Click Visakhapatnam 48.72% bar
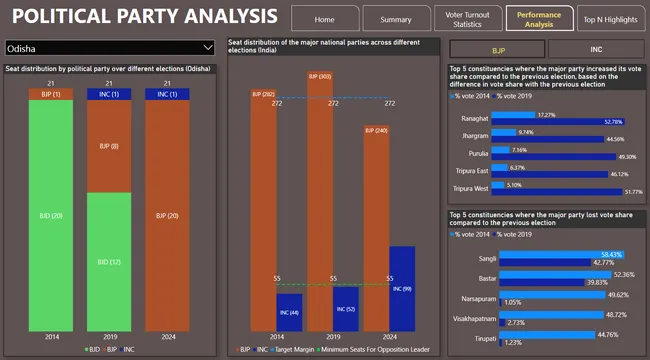The height and width of the screenshot is (360, 650). [551, 315]
